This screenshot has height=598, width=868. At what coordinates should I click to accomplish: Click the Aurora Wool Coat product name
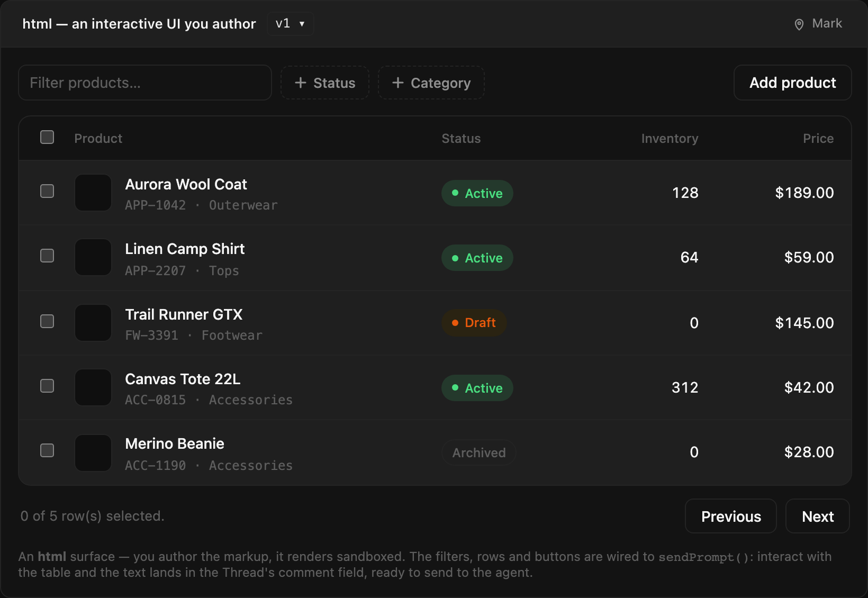click(186, 184)
